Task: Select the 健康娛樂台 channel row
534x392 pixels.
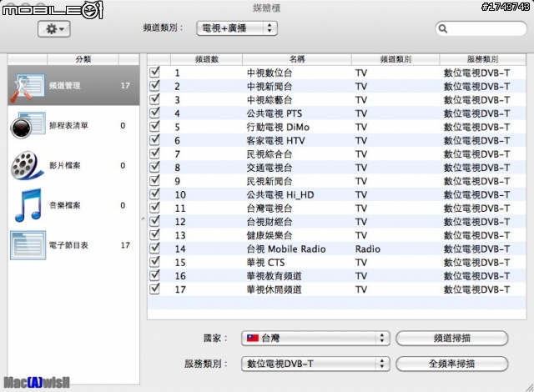Action: point(337,235)
